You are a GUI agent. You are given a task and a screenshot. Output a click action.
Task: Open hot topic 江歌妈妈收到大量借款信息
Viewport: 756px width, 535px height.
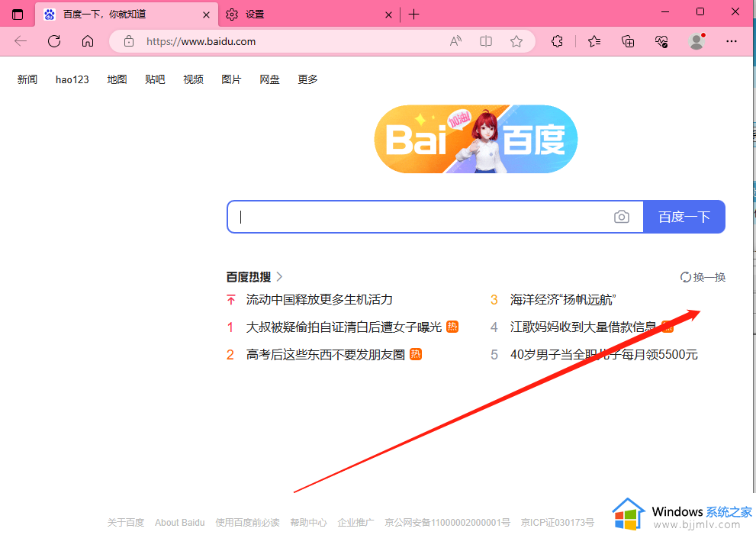click(x=584, y=327)
